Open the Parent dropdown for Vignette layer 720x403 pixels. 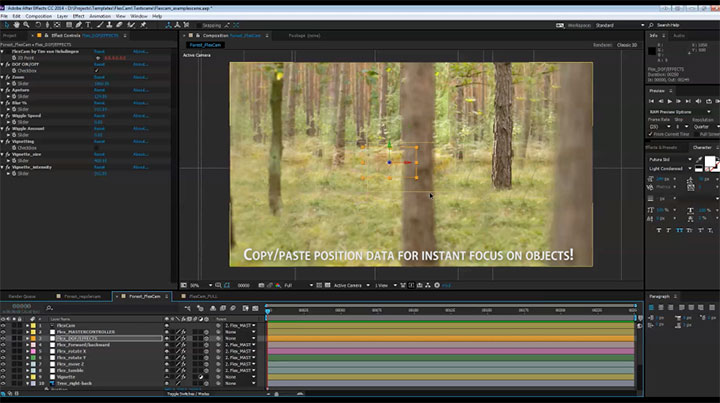pyautogui.click(x=240, y=377)
